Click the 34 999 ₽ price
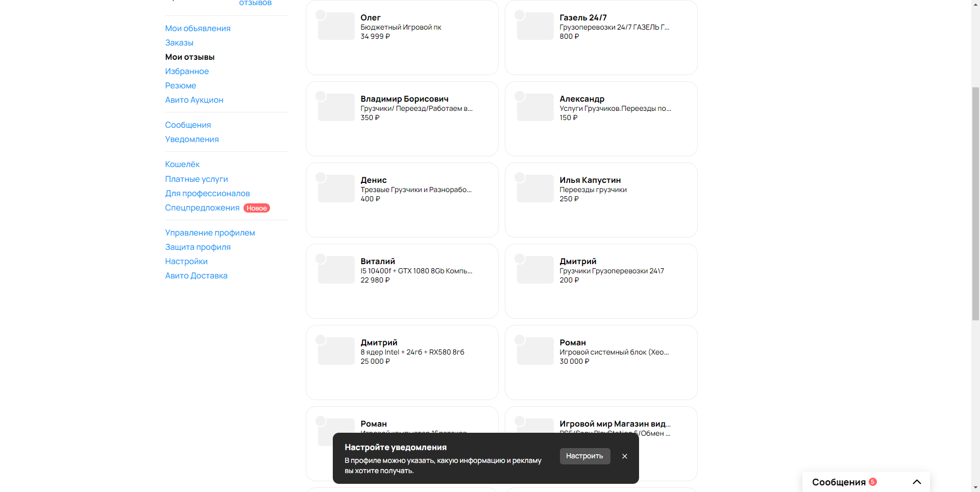Viewport: 980px width, 492px height. 375,36
